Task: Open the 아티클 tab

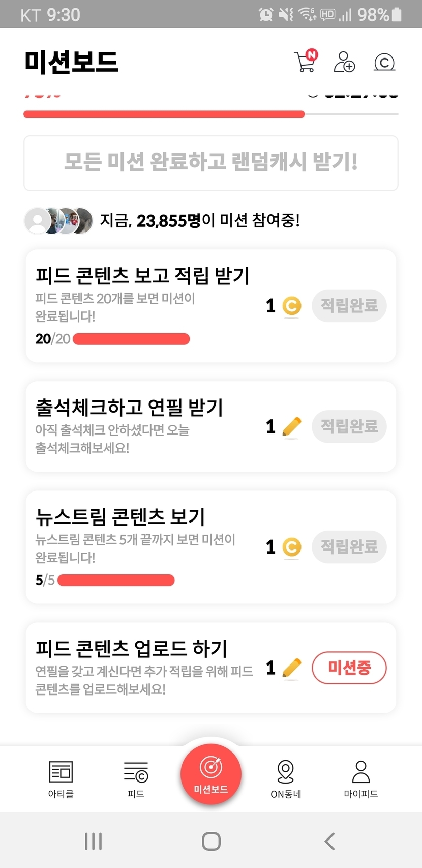Action: point(61,778)
